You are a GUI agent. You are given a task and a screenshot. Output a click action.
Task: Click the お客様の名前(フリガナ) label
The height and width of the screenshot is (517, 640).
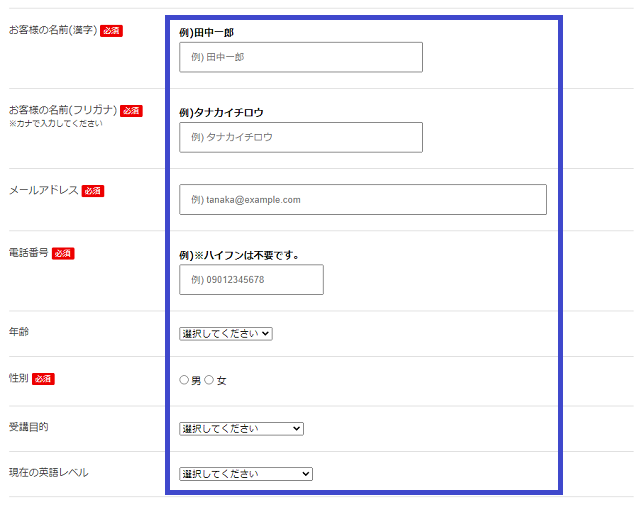62,110
